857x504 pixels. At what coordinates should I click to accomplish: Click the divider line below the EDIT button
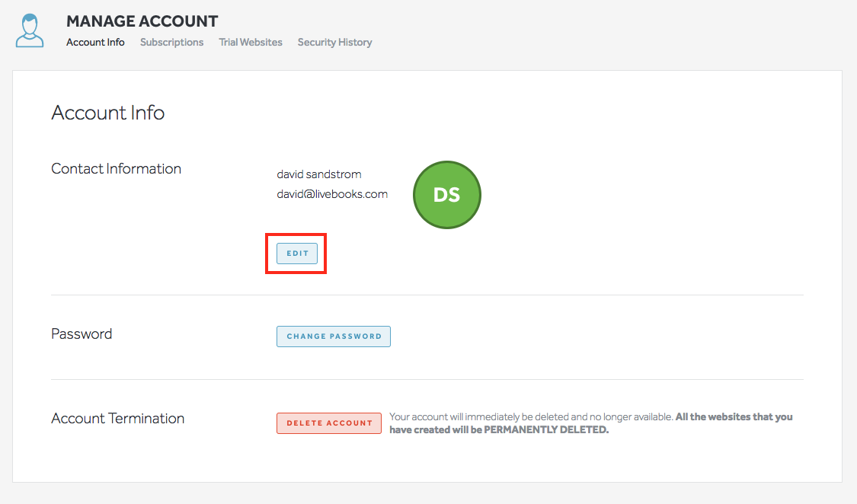pyautogui.click(x=427, y=295)
